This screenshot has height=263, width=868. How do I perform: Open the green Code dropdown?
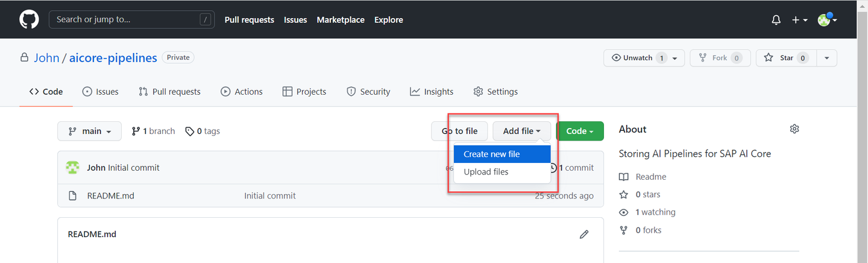click(580, 131)
